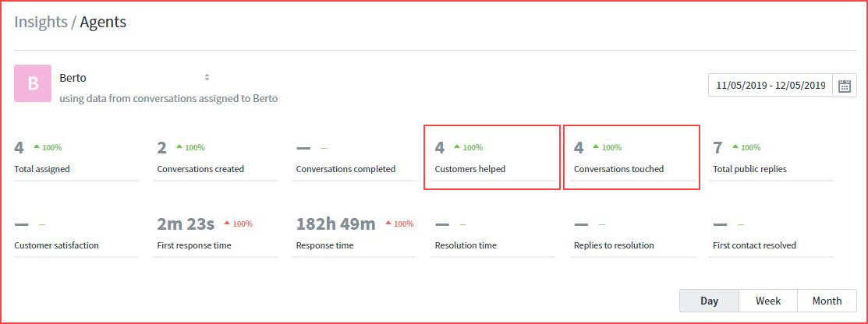This screenshot has height=324, width=868.
Task: Select the First response time metric
Action: (214, 234)
